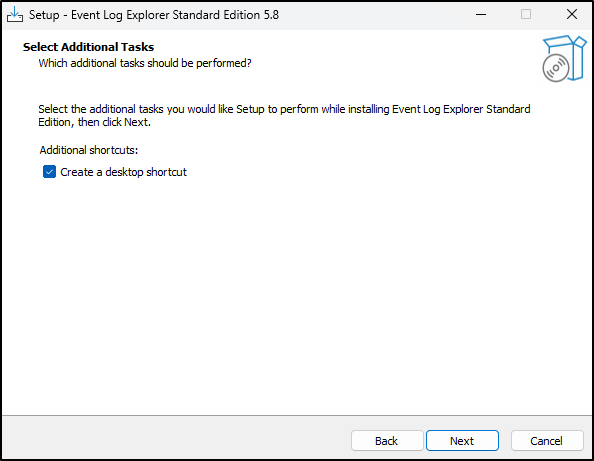Click the blank white area below the checkbox
The height and width of the screenshot is (461, 594).
coord(297,295)
